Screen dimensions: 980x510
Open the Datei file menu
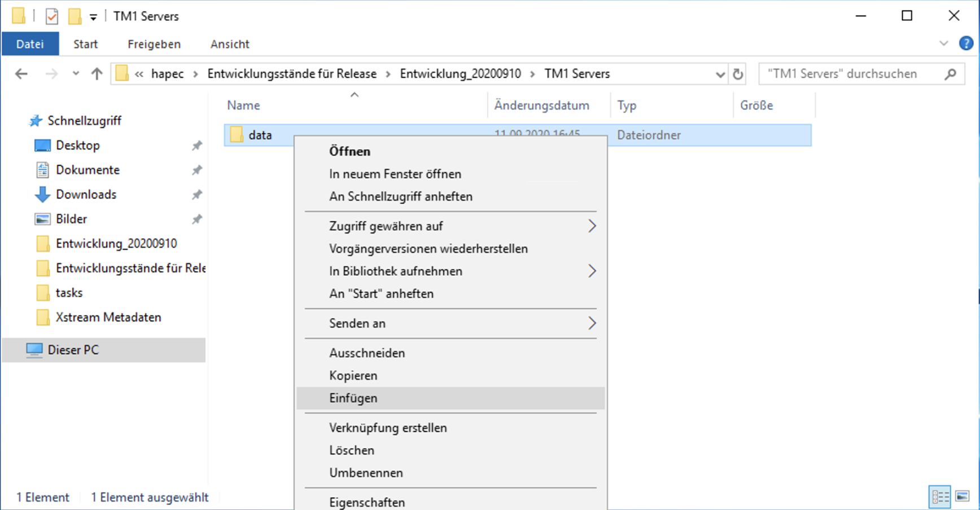pyautogui.click(x=30, y=44)
